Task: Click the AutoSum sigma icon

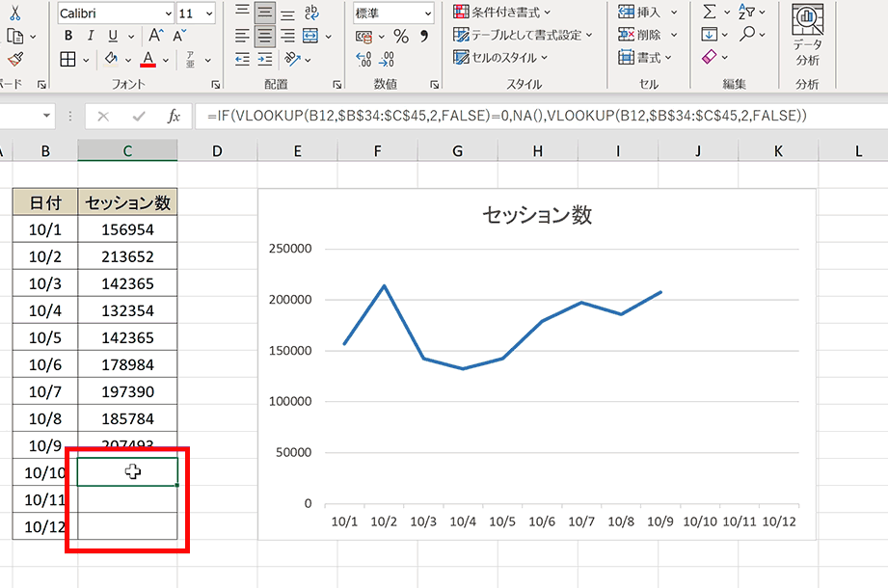Action: (x=709, y=12)
